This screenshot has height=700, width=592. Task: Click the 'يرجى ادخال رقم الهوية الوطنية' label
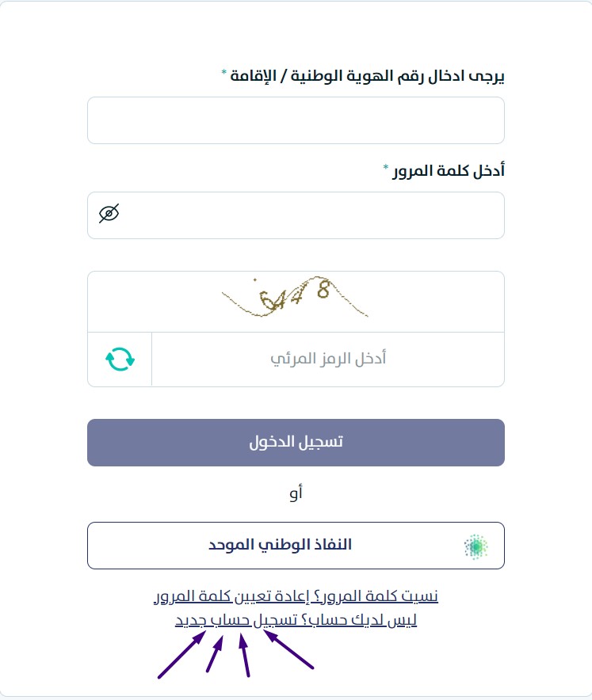click(x=398, y=76)
